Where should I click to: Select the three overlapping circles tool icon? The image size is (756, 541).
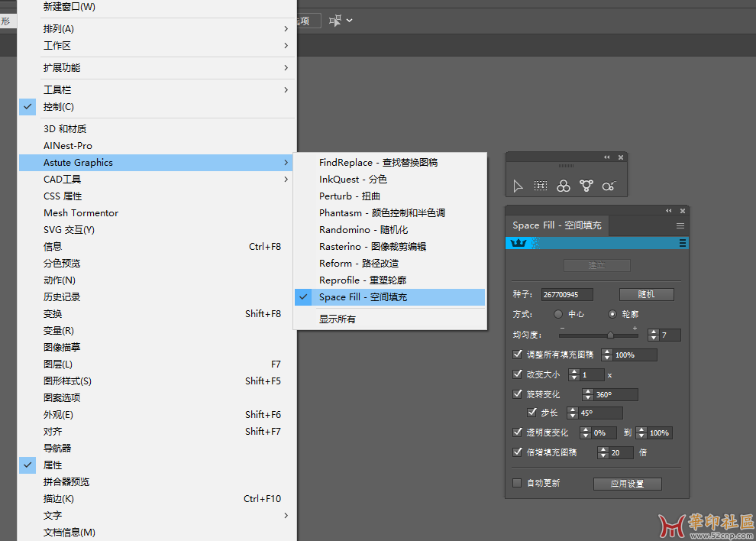pos(563,186)
